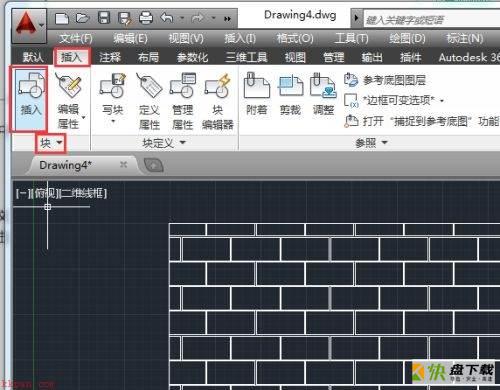Image resolution: width=500 pixels, height=390 pixels.
Task: Open the 块编辑器 icon
Action: 217,86
